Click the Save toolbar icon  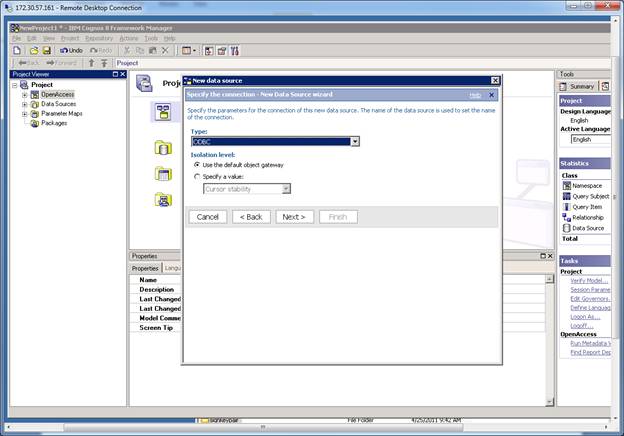tap(46, 50)
